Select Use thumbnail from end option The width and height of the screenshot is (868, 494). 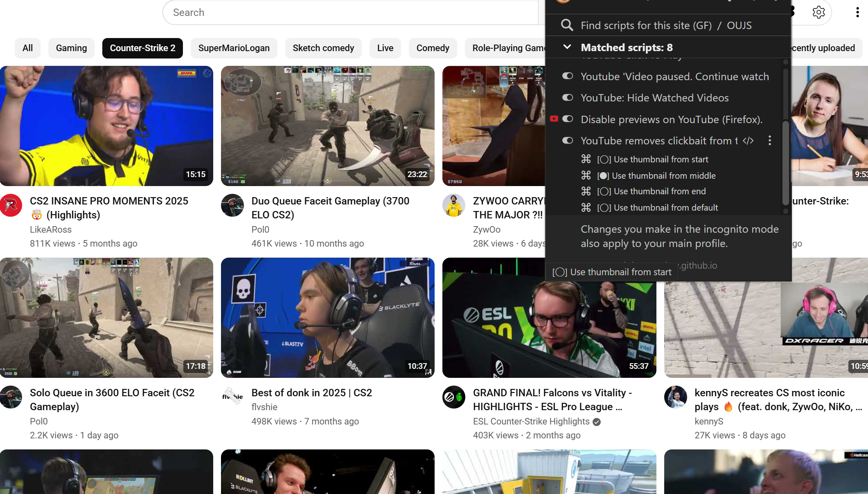click(x=651, y=191)
